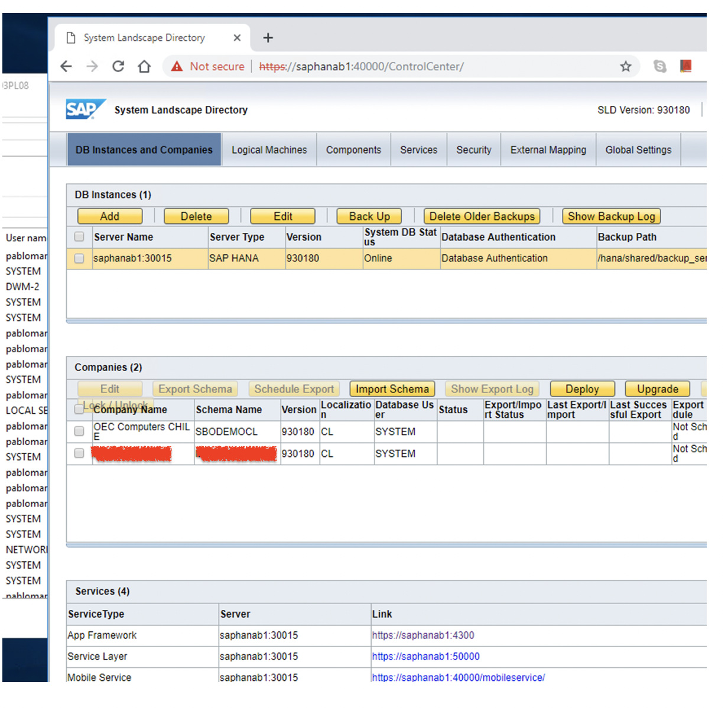Viewport: 728px width, 714px height.
Task: Click the Not secure warning icon
Action: pyautogui.click(x=177, y=67)
